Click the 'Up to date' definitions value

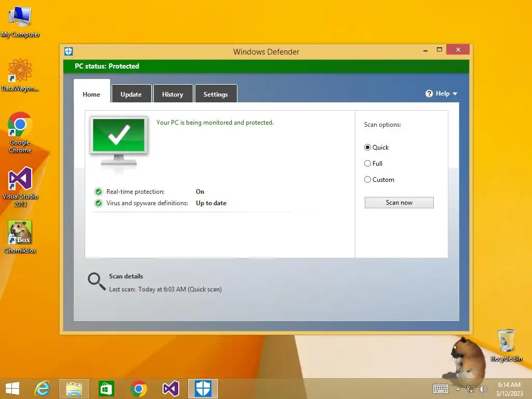point(211,203)
